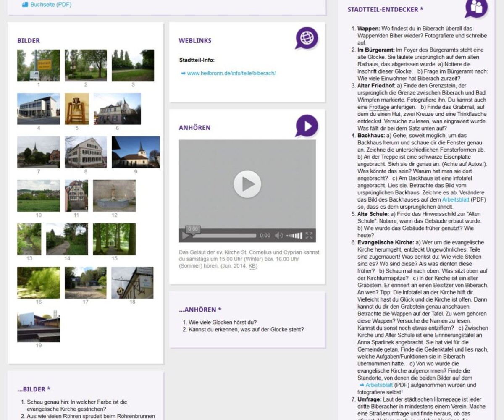504x420 pixels.
Task: Click question 'Wie viele Glocken hörst du?'
Action: (222, 323)
